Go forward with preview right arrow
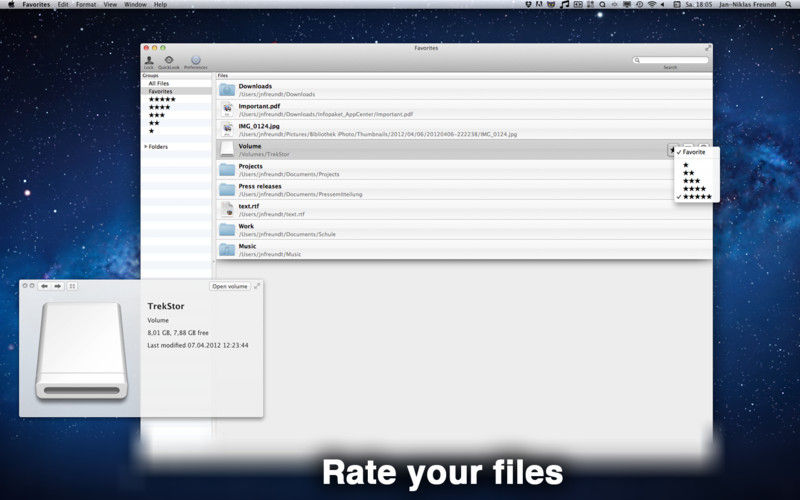The width and height of the screenshot is (800, 500). coord(57,286)
